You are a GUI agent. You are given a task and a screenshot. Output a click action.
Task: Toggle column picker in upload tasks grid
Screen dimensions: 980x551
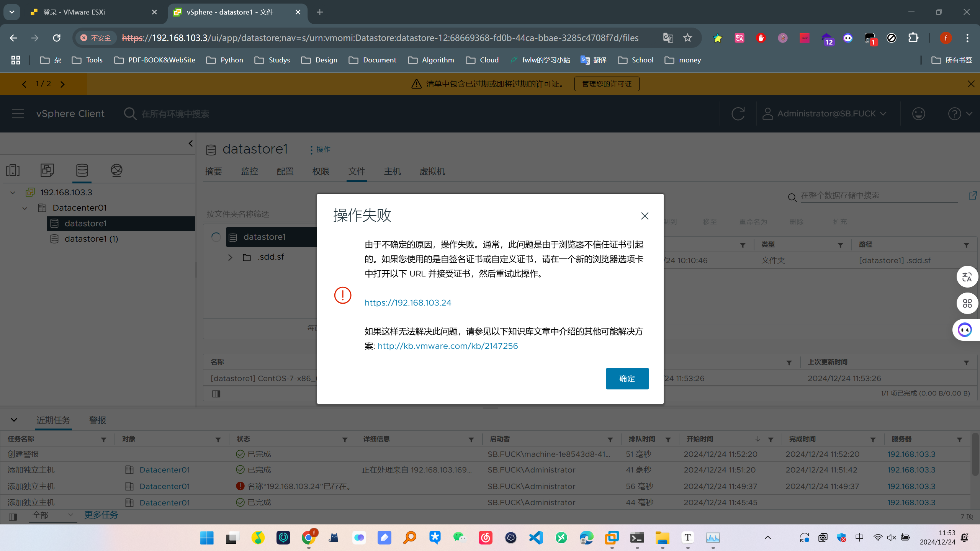pos(216,394)
